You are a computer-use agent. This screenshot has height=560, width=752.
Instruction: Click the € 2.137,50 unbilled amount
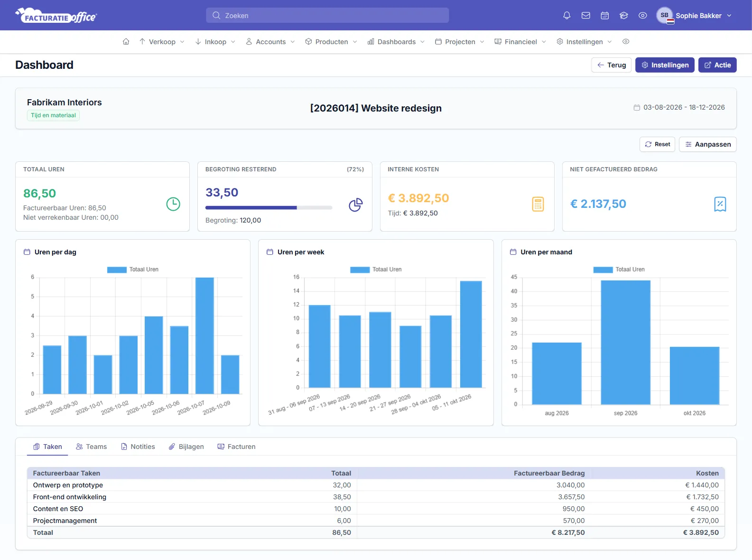click(598, 204)
